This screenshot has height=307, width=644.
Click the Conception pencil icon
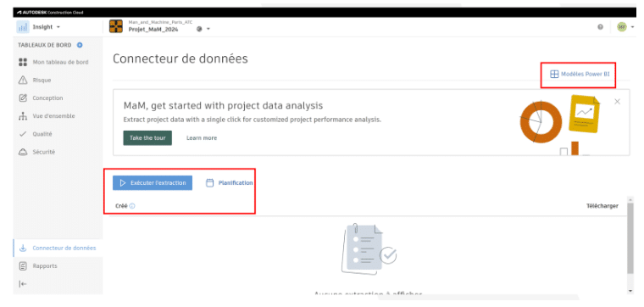click(x=23, y=98)
